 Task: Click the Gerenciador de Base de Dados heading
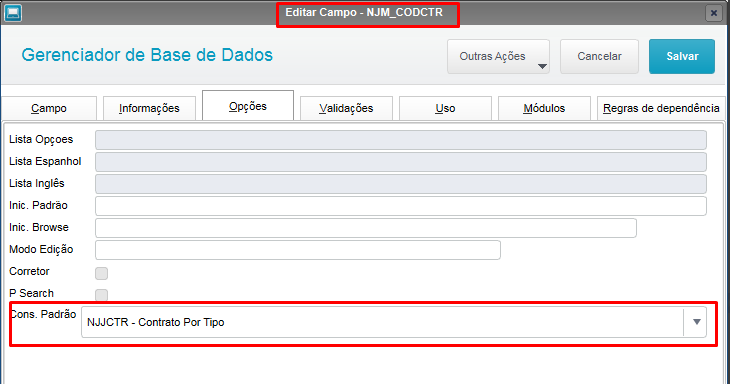pos(147,55)
